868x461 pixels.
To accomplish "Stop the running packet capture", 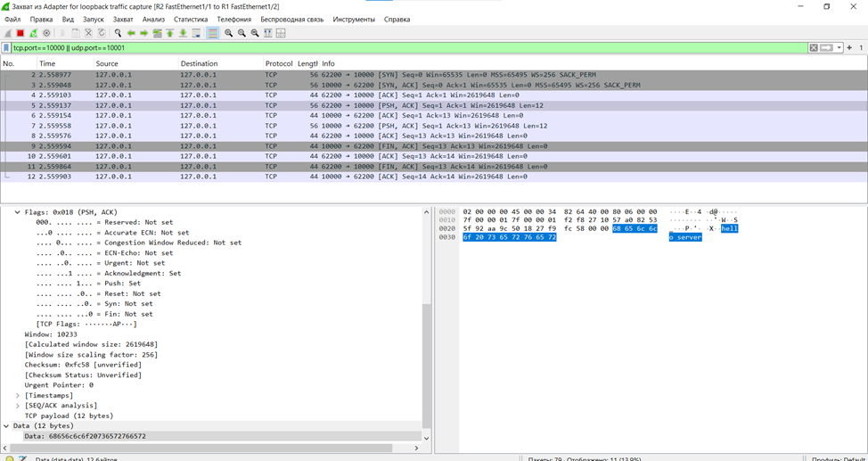I will coord(20,33).
